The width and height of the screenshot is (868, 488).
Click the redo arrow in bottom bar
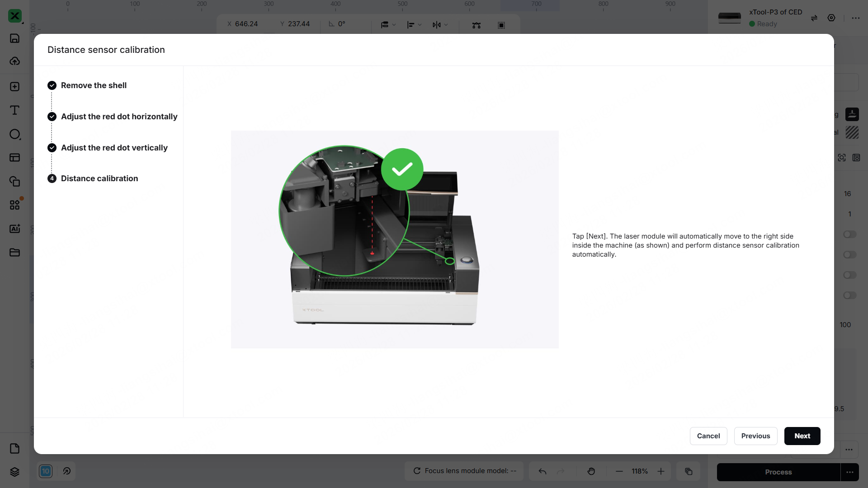561,471
